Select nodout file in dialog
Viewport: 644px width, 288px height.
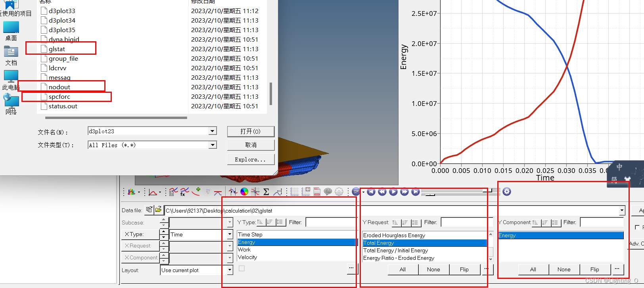click(x=59, y=87)
